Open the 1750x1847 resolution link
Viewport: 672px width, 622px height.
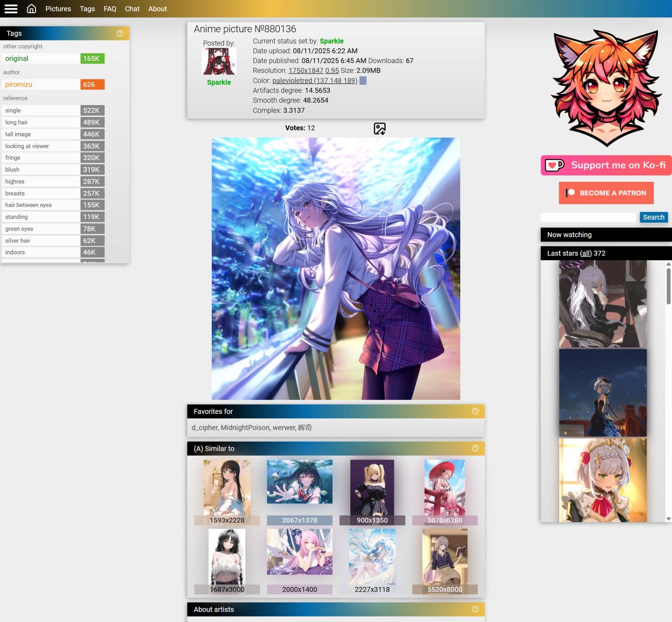(305, 70)
